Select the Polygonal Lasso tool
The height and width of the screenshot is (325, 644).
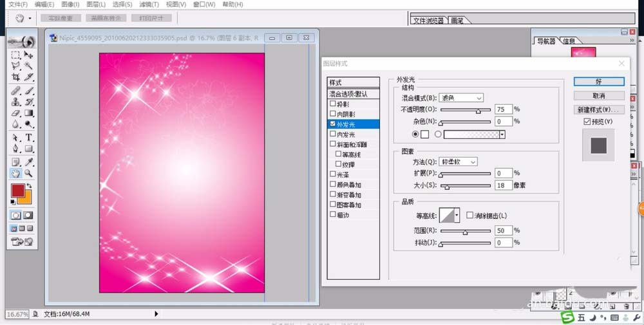click(x=15, y=66)
